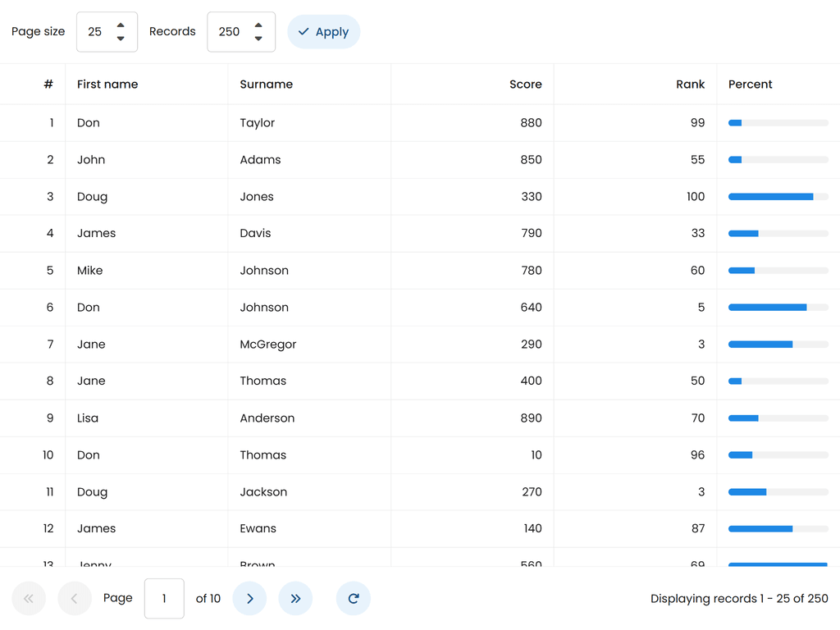
Task: Go to the first page button
Action: [x=29, y=599]
